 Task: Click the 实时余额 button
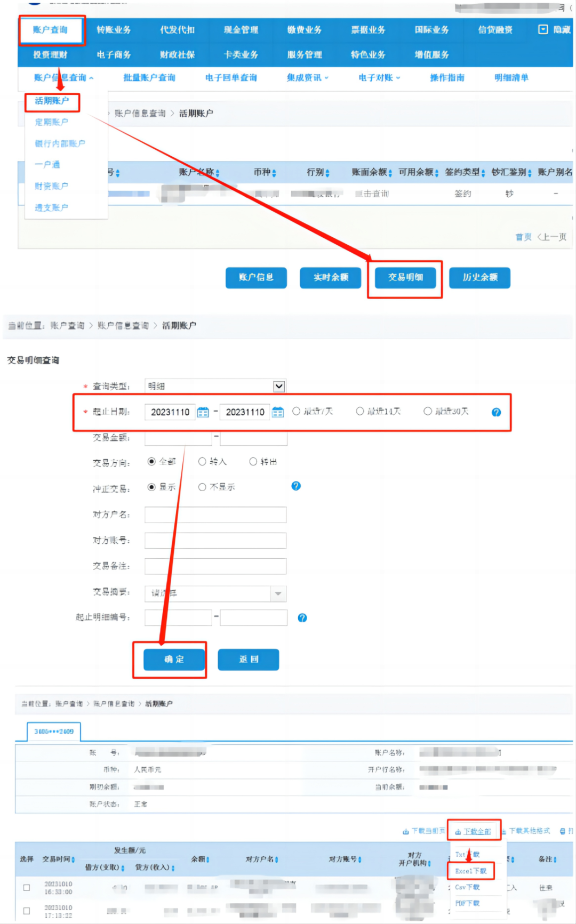(x=331, y=278)
